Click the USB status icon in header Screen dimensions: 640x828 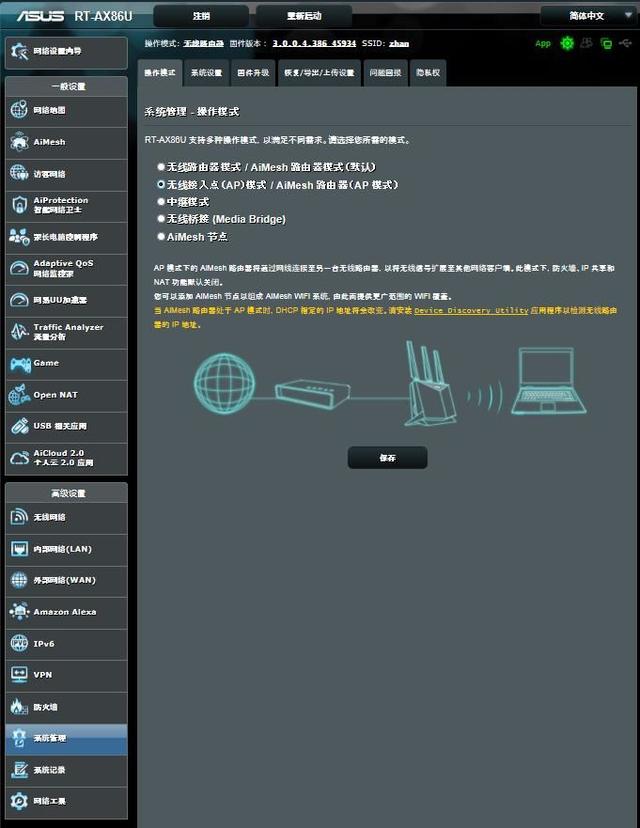tap(626, 43)
